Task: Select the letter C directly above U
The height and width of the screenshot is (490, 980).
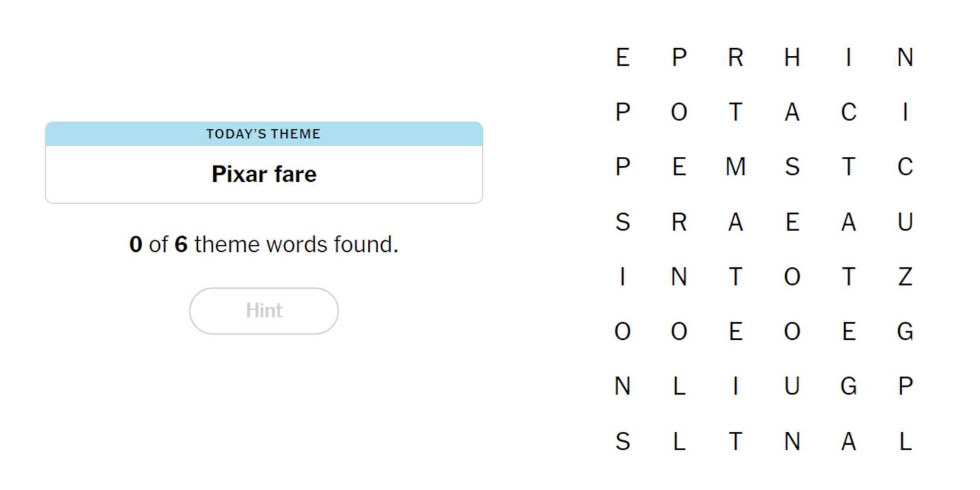Action: pyautogui.click(x=905, y=167)
